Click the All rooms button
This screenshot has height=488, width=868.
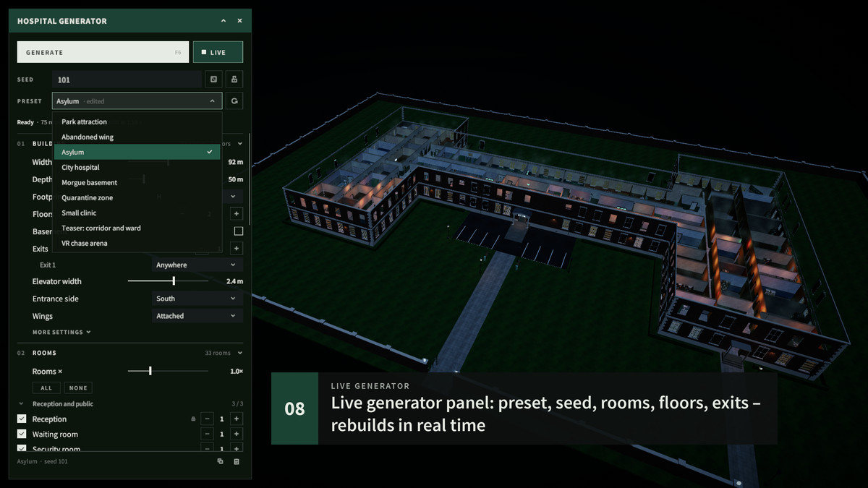coord(46,388)
